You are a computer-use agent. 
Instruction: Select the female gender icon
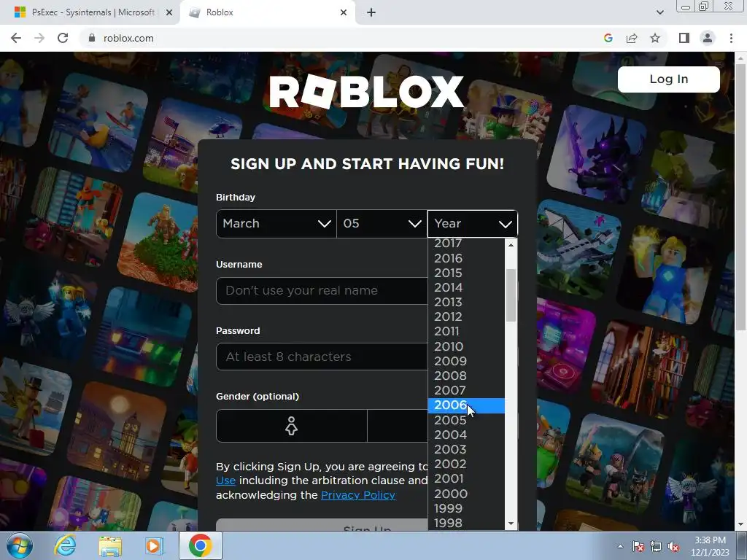coord(291,426)
